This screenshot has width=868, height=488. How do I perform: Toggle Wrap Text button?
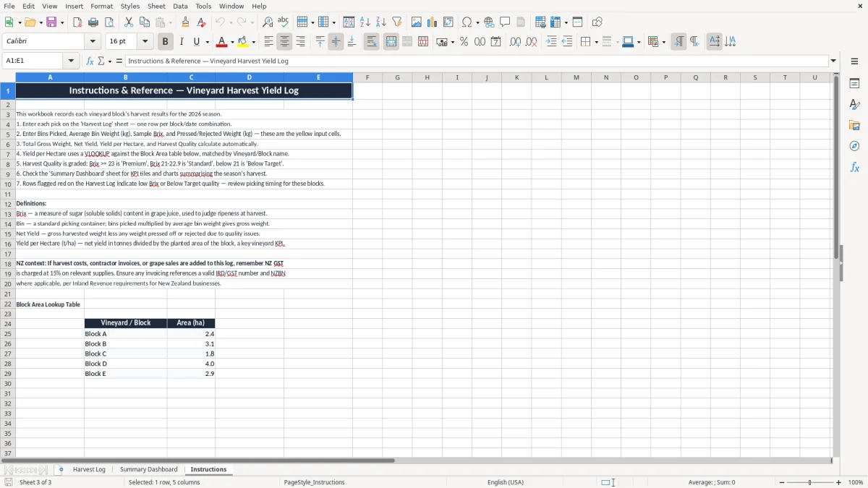coord(372,42)
